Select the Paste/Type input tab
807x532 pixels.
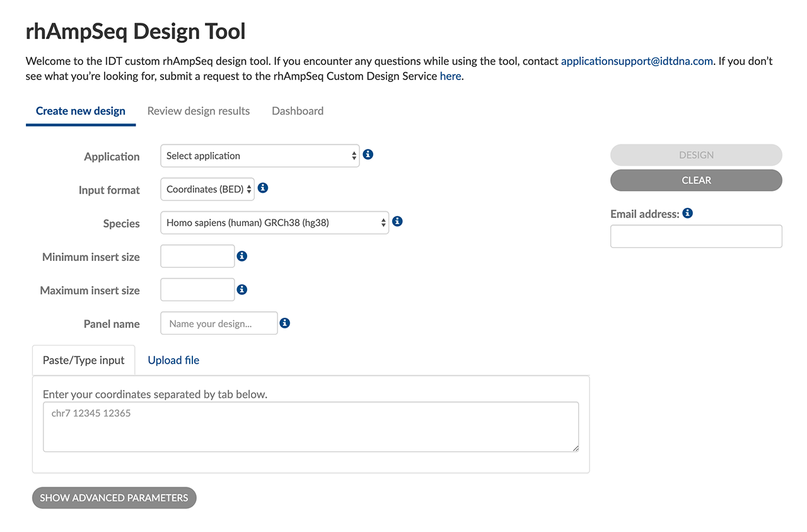pyautogui.click(x=84, y=361)
